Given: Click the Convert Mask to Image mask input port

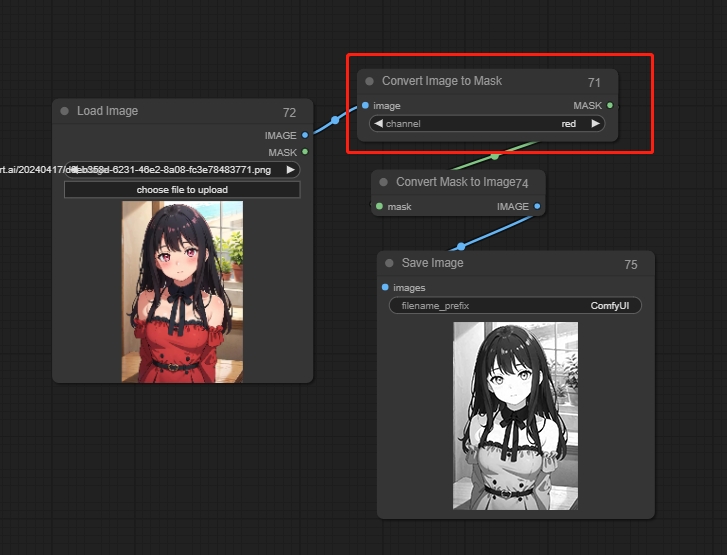Looking at the screenshot, I should click(380, 207).
